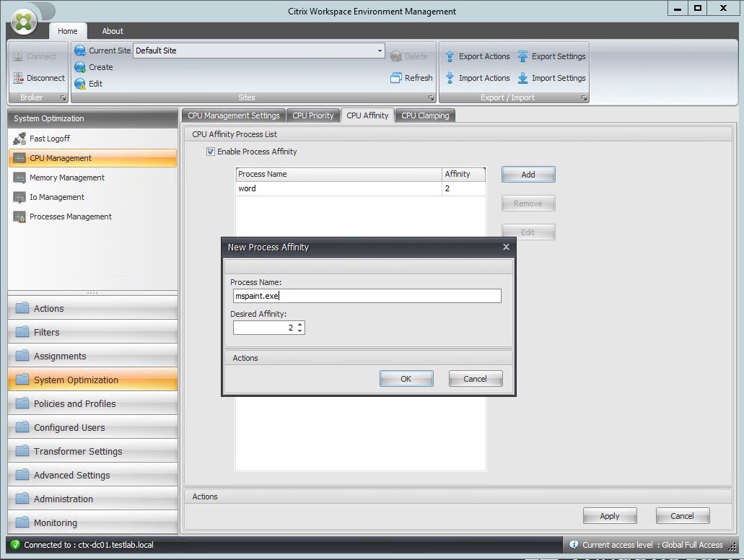Image resolution: width=744 pixels, height=560 pixels.
Task: Click the Assignments folder icon
Action: tap(22, 356)
